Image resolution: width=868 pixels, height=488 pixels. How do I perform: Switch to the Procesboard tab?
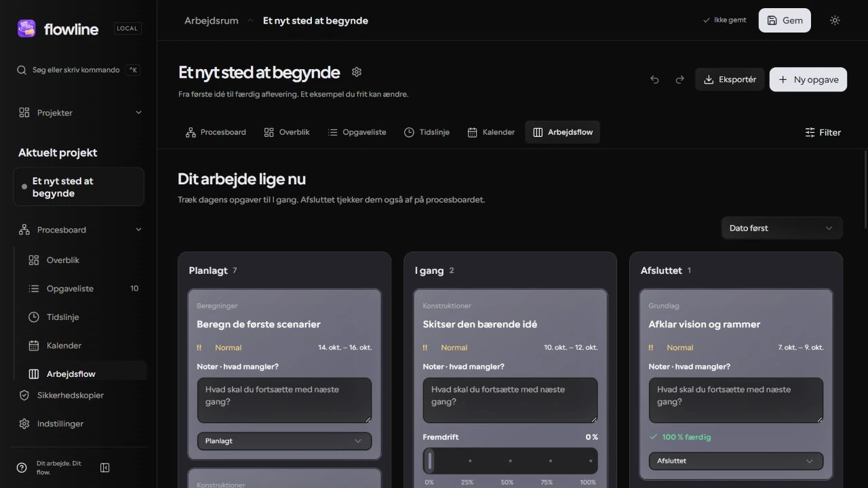point(216,132)
